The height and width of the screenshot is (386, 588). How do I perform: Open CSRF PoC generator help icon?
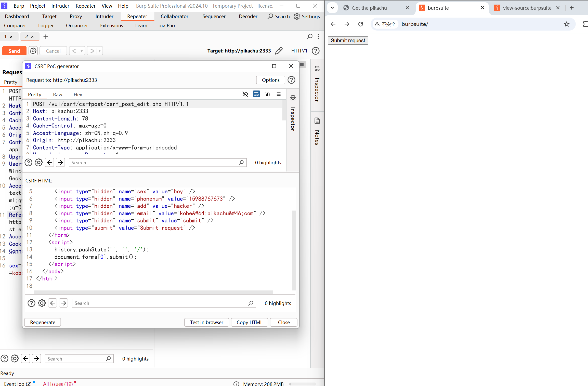click(x=291, y=80)
